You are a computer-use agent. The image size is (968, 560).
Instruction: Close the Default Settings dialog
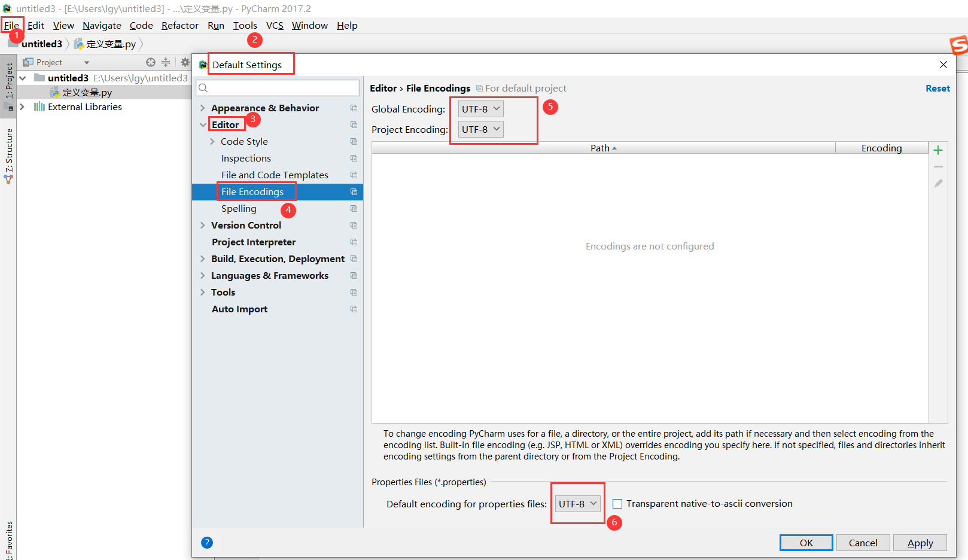tap(943, 65)
